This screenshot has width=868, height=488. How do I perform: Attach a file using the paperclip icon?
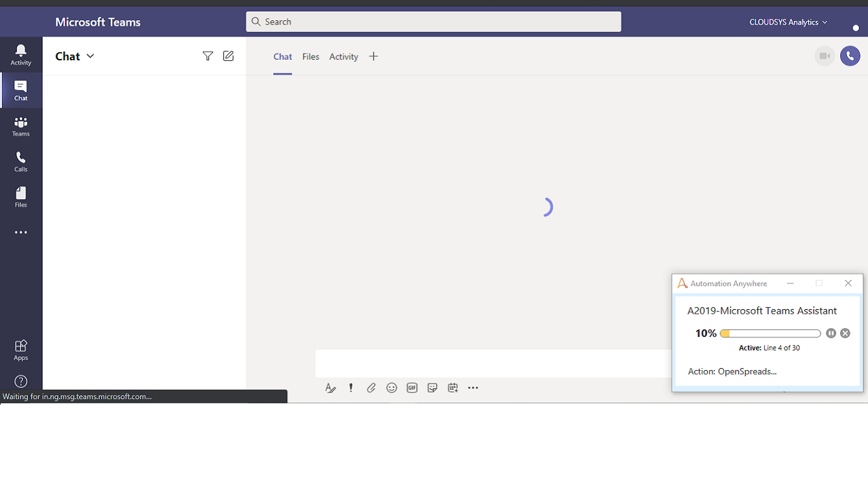[x=371, y=388]
